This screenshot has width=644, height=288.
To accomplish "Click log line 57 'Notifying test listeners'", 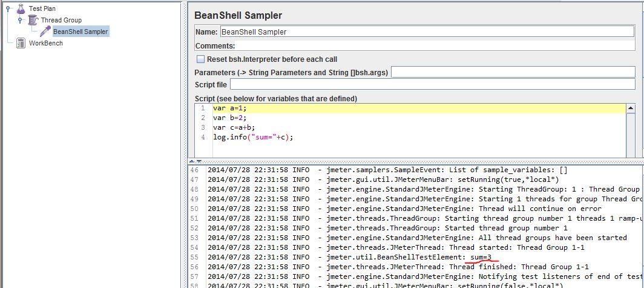I will click(425, 276).
